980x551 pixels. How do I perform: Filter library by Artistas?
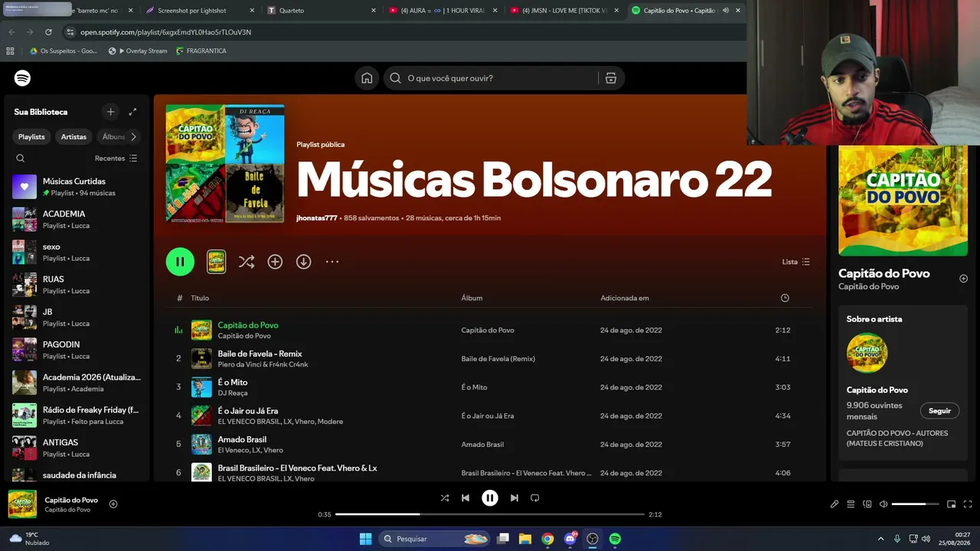(74, 137)
